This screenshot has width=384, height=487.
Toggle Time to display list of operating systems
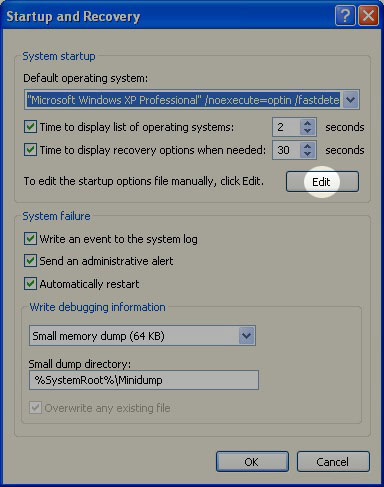[x=30, y=127]
